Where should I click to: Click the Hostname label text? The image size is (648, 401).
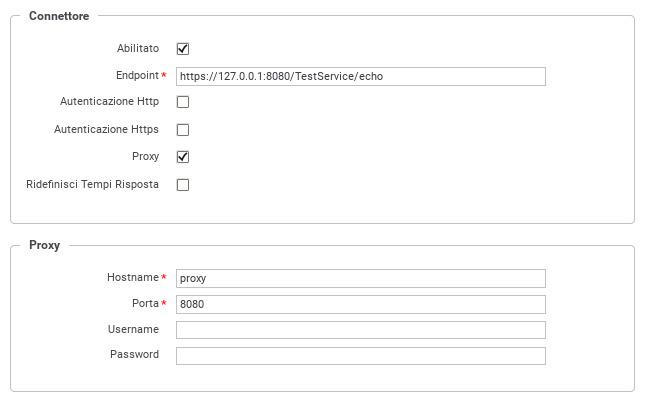coord(133,277)
